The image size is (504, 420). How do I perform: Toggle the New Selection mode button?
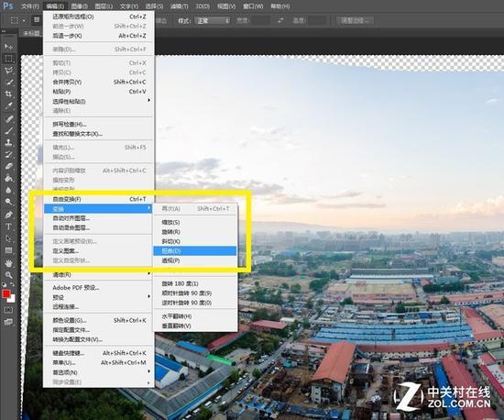(x=37, y=20)
